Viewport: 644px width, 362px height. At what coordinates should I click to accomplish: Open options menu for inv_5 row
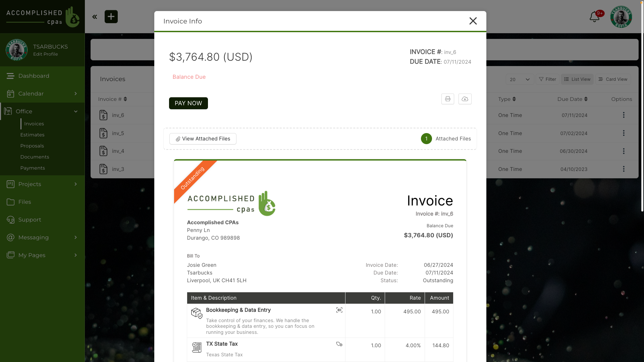pos(624,133)
